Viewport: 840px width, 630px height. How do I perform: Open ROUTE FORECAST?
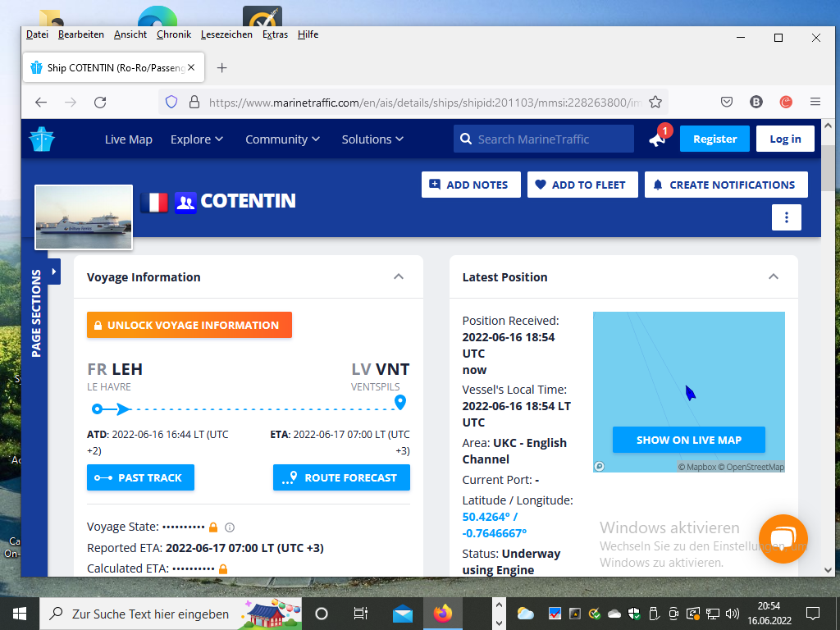pyautogui.click(x=341, y=477)
